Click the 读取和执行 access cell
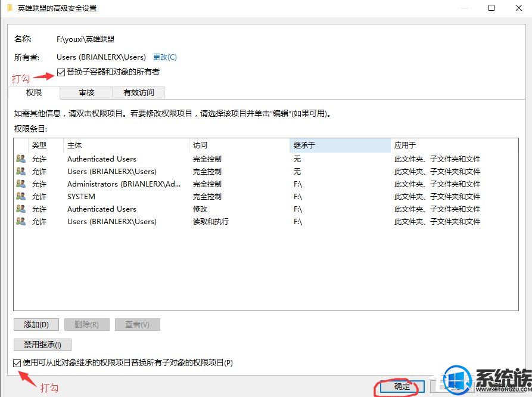Viewport: 532px width, 397px height. click(211, 222)
